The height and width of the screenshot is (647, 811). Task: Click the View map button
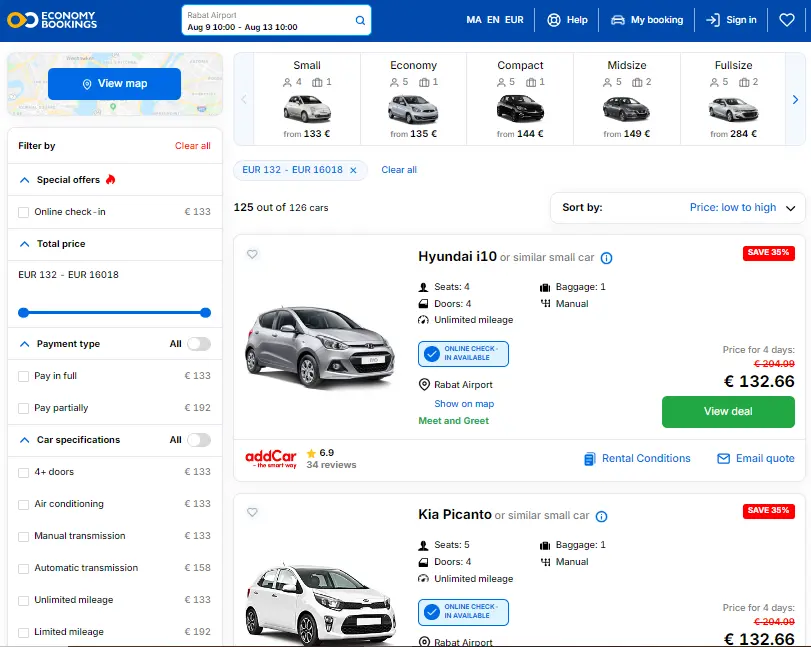click(x=114, y=84)
